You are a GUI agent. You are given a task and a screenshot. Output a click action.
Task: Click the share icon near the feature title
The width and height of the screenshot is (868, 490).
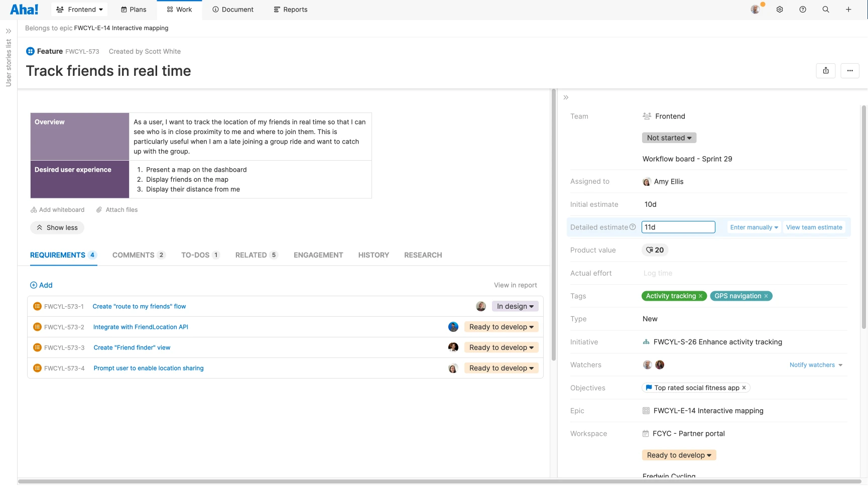(x=826, y=71)
